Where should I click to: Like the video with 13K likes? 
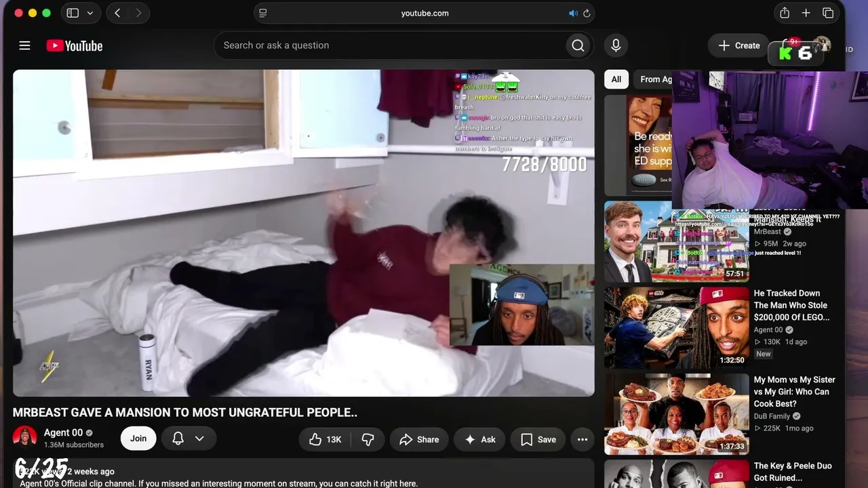coord(325,439)
